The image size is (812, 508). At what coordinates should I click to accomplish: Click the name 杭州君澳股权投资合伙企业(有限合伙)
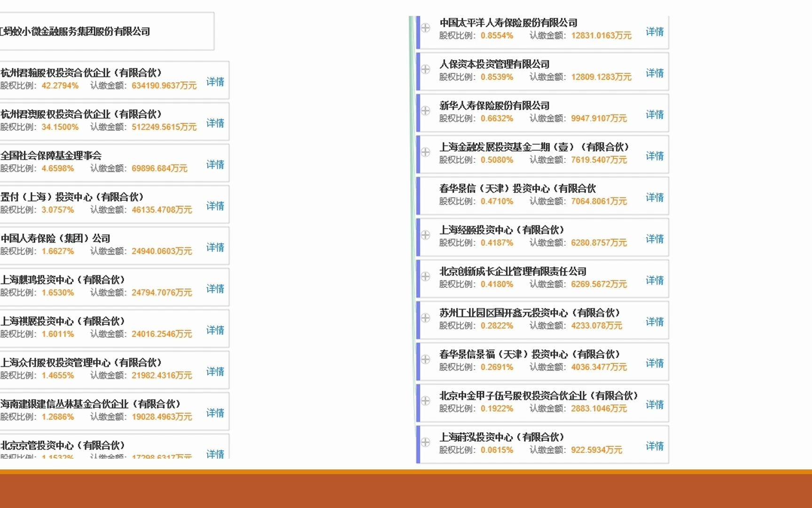coord(81,114)
